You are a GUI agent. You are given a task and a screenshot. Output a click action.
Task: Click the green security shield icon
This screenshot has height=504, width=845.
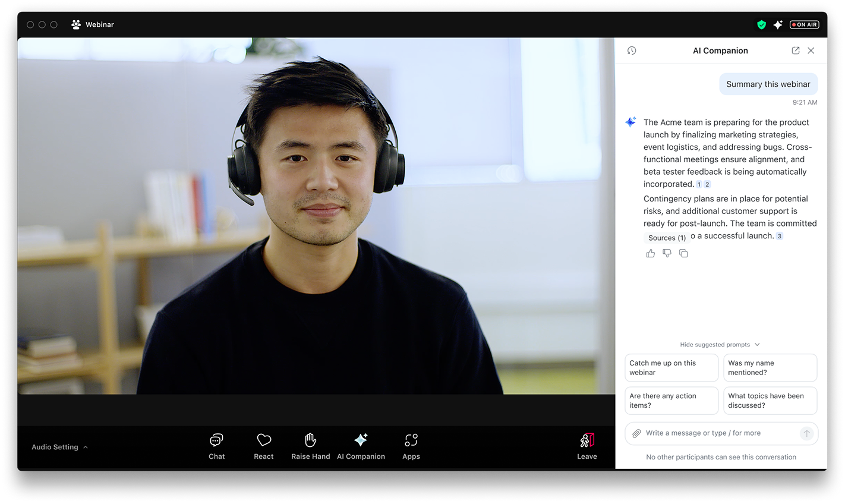click(761, 25)
